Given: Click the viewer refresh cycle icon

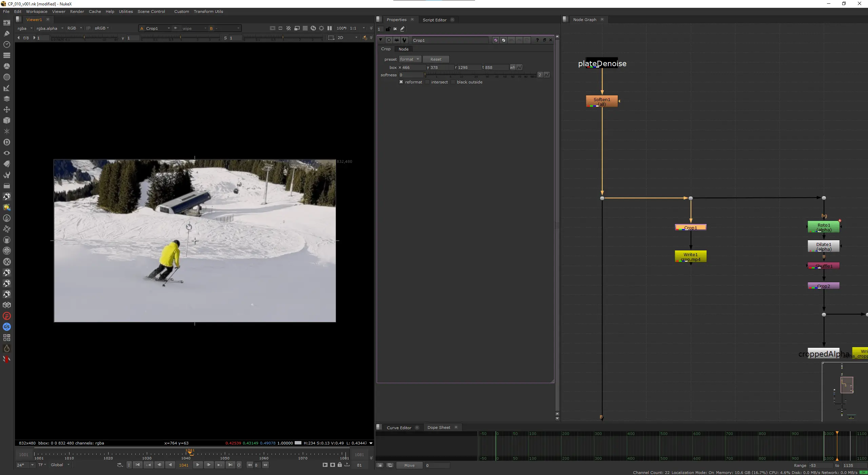Looking at the screenshot, I should [313, 28].
